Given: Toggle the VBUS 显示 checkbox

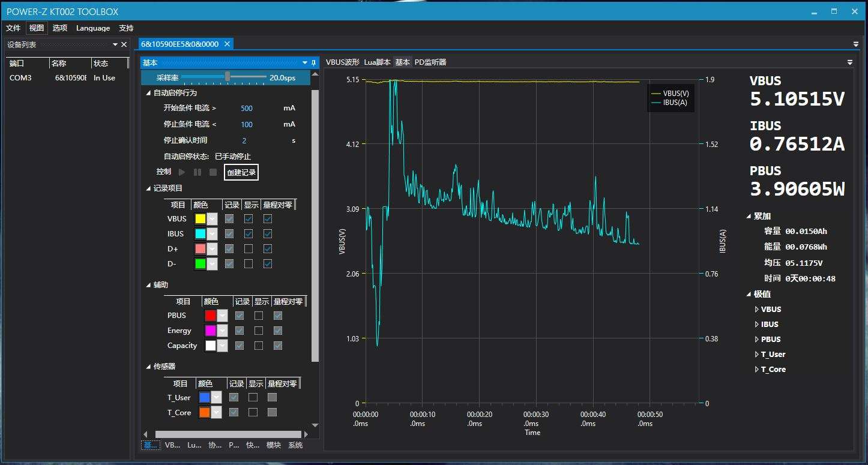Looking at the screenshot, I should 249,219.
